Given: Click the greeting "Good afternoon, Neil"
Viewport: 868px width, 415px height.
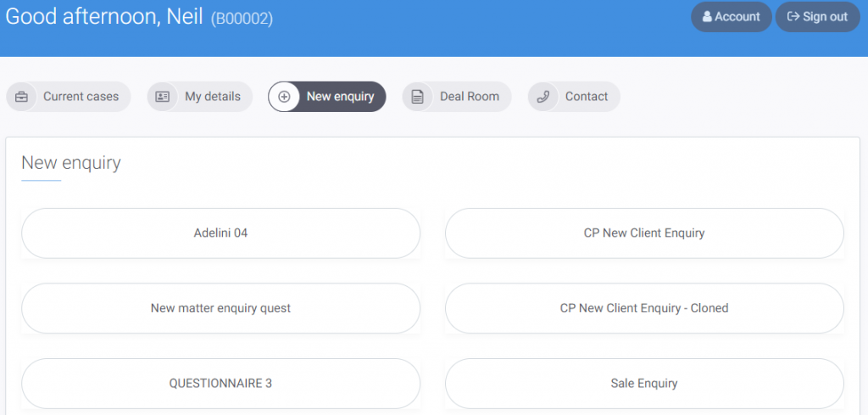Looking at the screenshot, I should (105, 17).
